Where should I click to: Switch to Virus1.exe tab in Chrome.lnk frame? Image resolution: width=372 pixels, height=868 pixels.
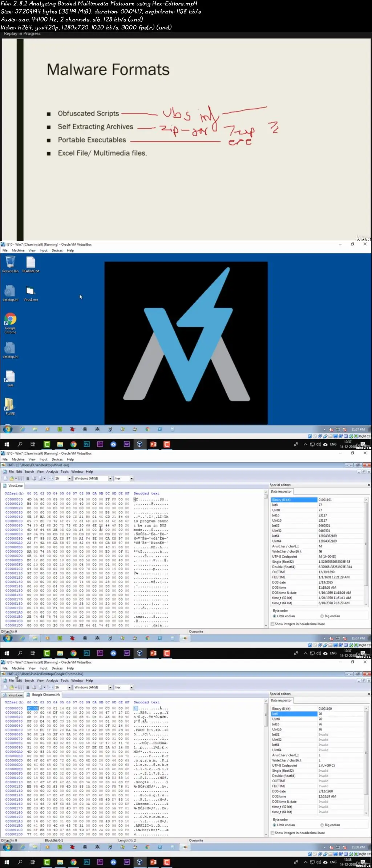pyautogui.click(x=13, y=695)
